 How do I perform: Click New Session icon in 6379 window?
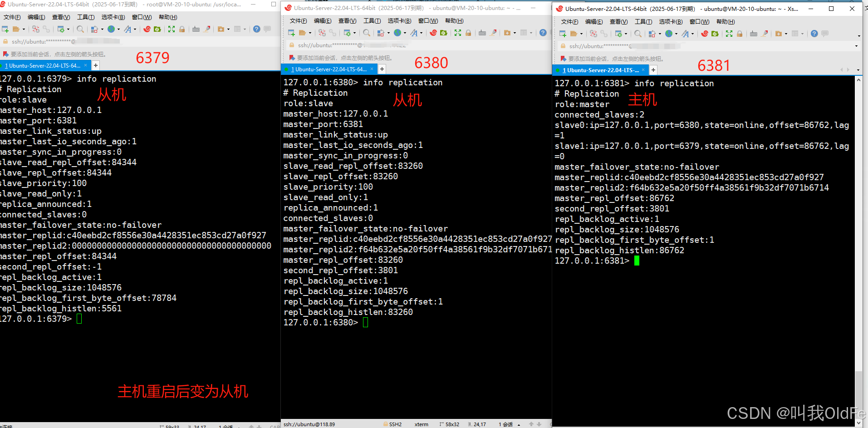pyautogui.click(x=5, y=29)
